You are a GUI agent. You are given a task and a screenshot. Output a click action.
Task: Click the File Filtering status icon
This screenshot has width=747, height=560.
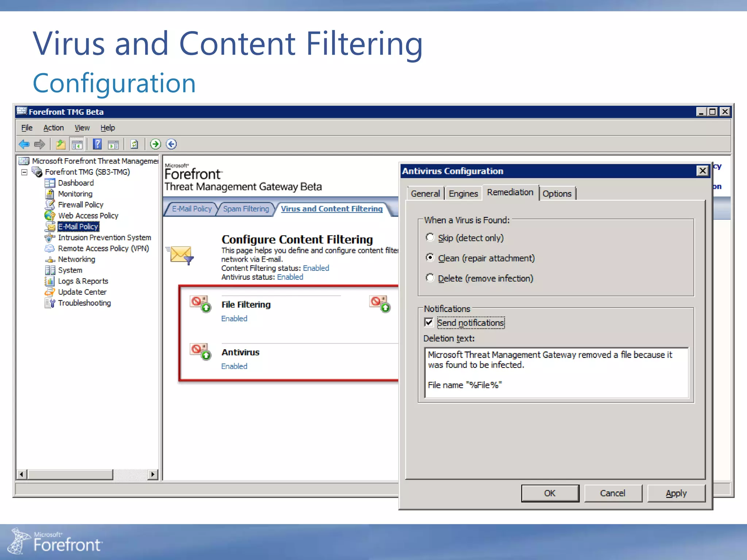201,304
